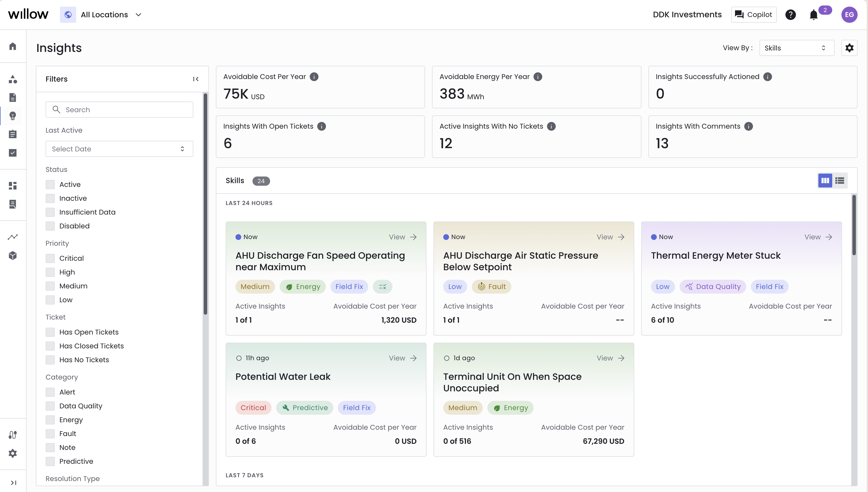Image resolution: width=868 pixels, height=492 pixels.
Task: Open the admin gear icon in sidebar
Action: (x=13, y=453)
